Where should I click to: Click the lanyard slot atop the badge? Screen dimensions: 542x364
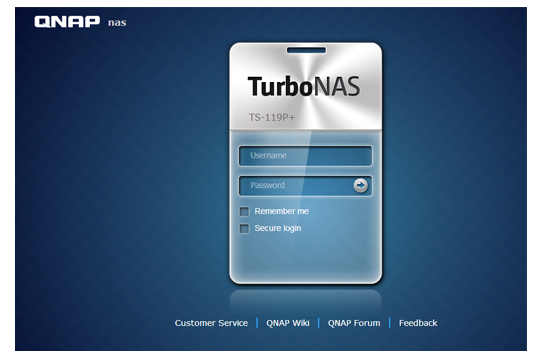[x=306, y=50]
